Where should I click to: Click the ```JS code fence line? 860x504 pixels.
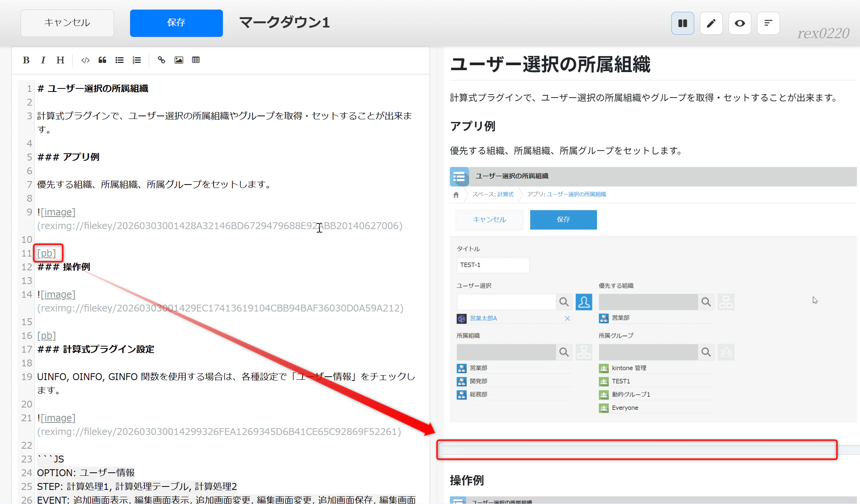click(x=50, y=459)
